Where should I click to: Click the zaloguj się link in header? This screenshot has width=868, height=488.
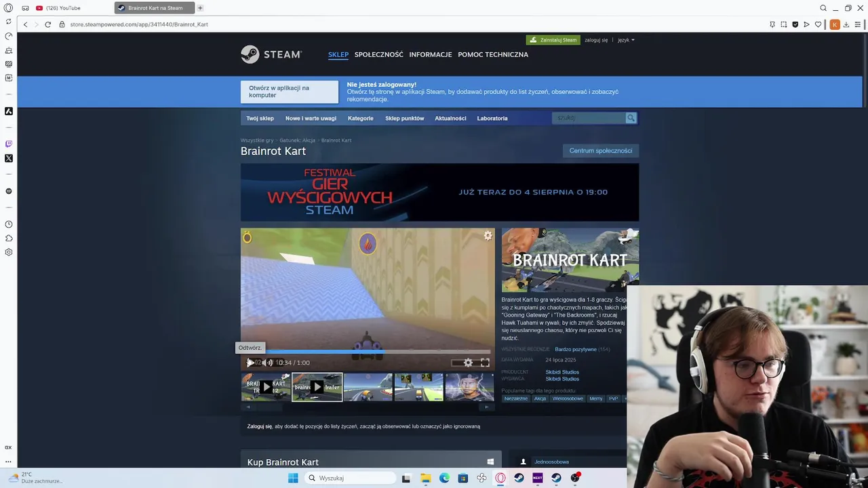tap(596, 40)
